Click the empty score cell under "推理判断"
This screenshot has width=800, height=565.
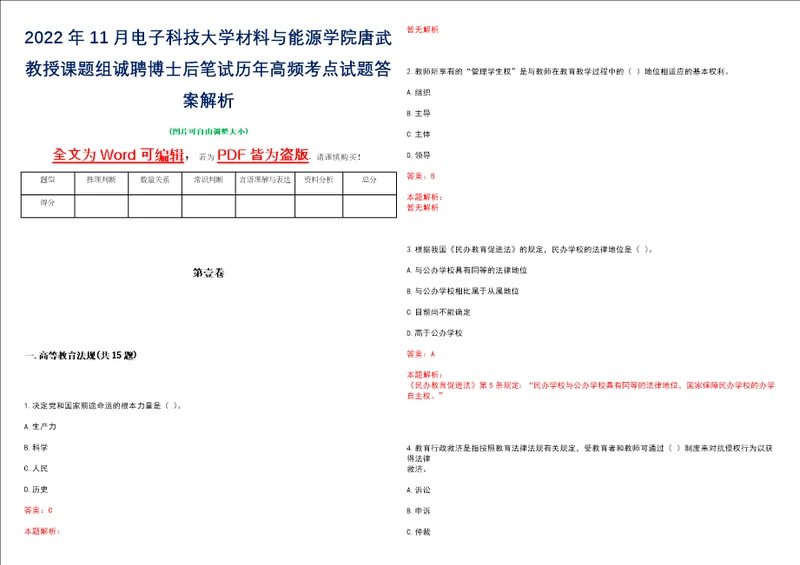pos(101,206)
